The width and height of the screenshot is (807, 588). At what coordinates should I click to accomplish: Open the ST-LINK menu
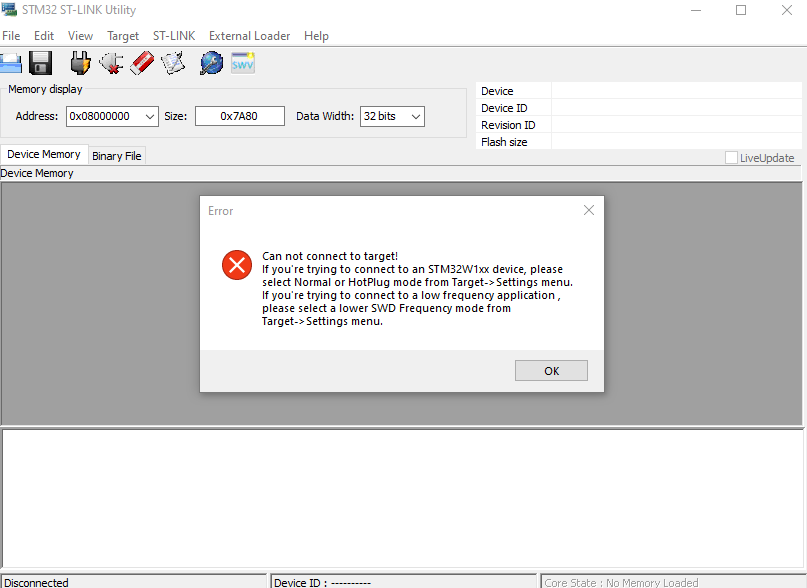tap(174, 36)
